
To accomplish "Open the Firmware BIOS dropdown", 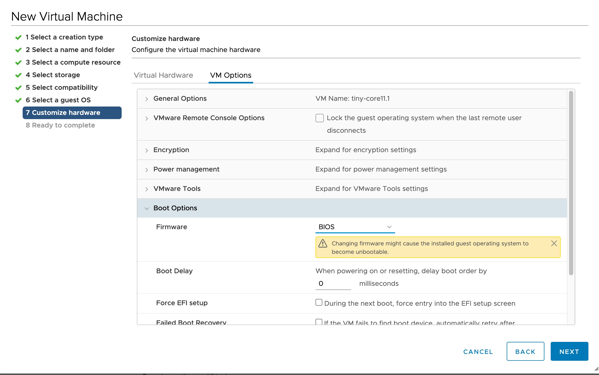I will click(355, 227).
